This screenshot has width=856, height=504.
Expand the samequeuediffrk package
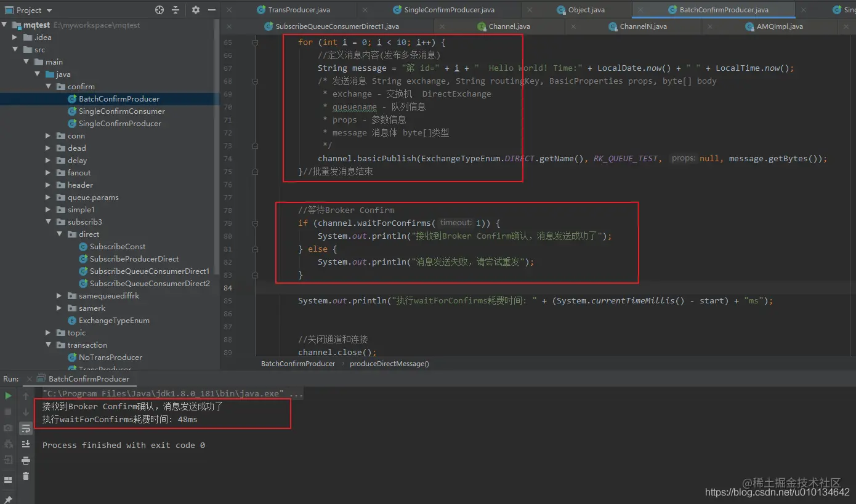click(x=59, y=296)
